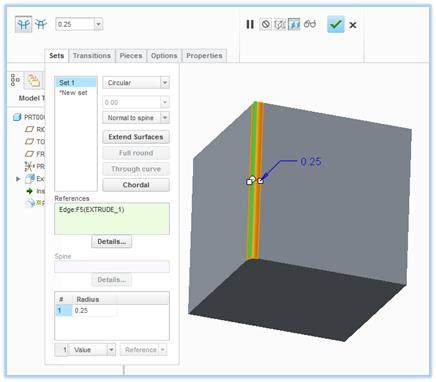
Task: Select Set 1 in sets list
Action: click(76, 83)
